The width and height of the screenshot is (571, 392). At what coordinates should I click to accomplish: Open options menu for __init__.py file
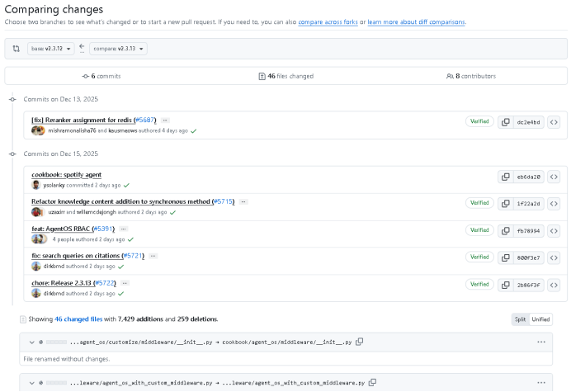tap(541, 342)
